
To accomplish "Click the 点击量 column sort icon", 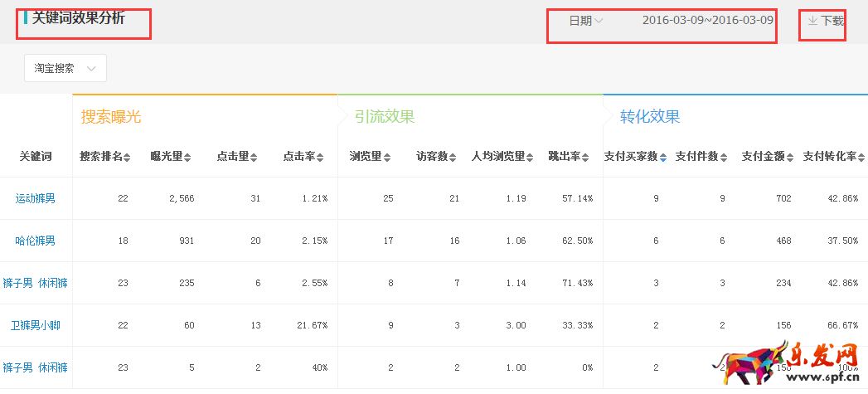I will 255,157.
